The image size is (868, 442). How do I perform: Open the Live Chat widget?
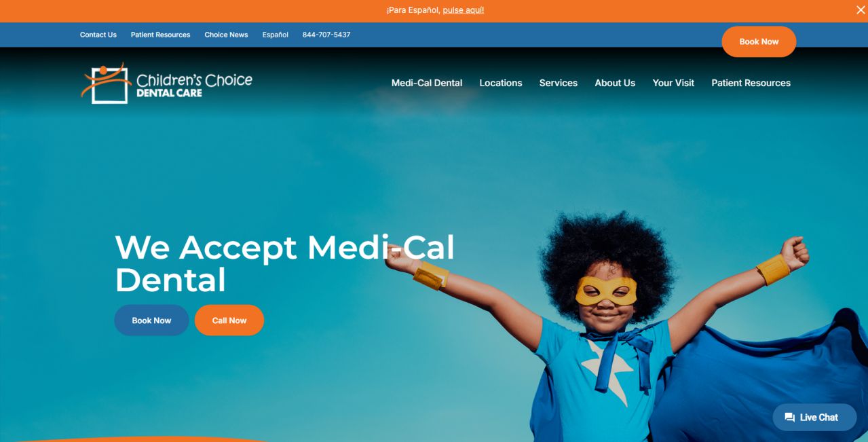tap(814, 418)
